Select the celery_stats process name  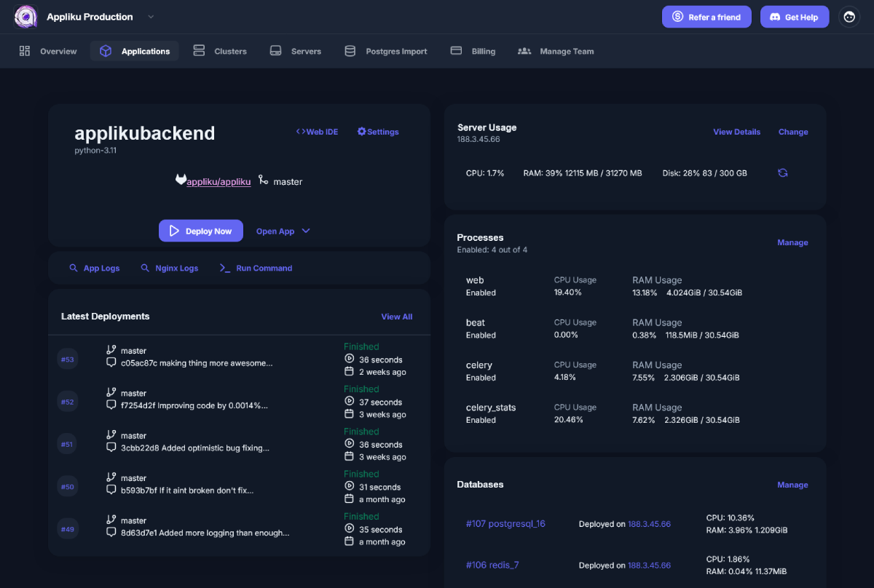[491, 408]
